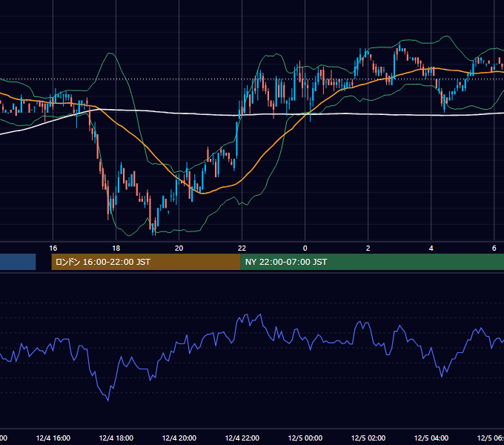Screen dimensions: 504x445
Task: Click the 18 hour label on price chart axis
Action: pos(116,248)
